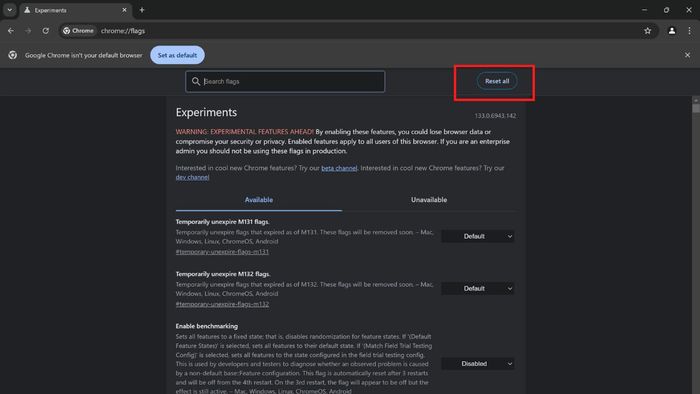The height and width of the screenshot is (394, 700).
Task: Click the search magnifier icon in flags box
Action: 196,81
